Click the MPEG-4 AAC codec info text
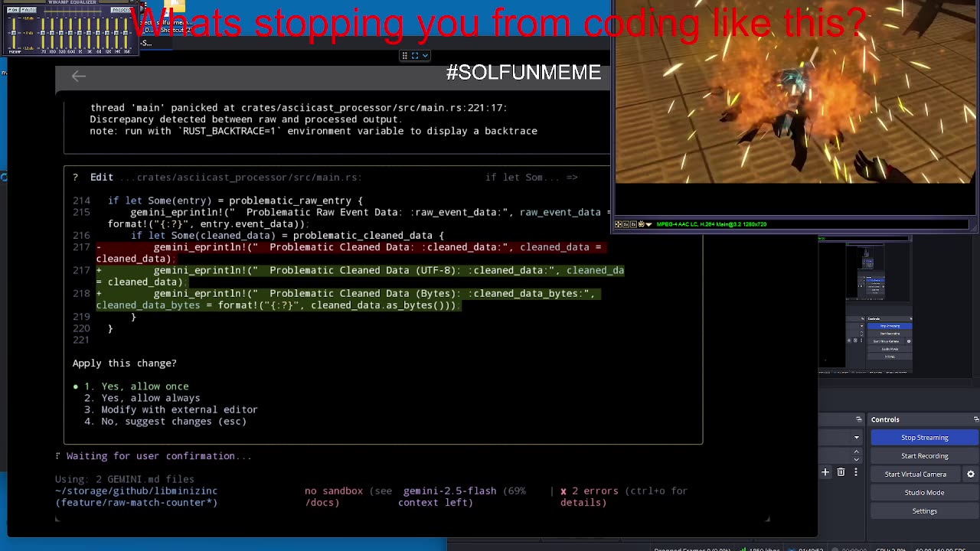This screenshot has width=980, height=551. [x=711, y=224]
